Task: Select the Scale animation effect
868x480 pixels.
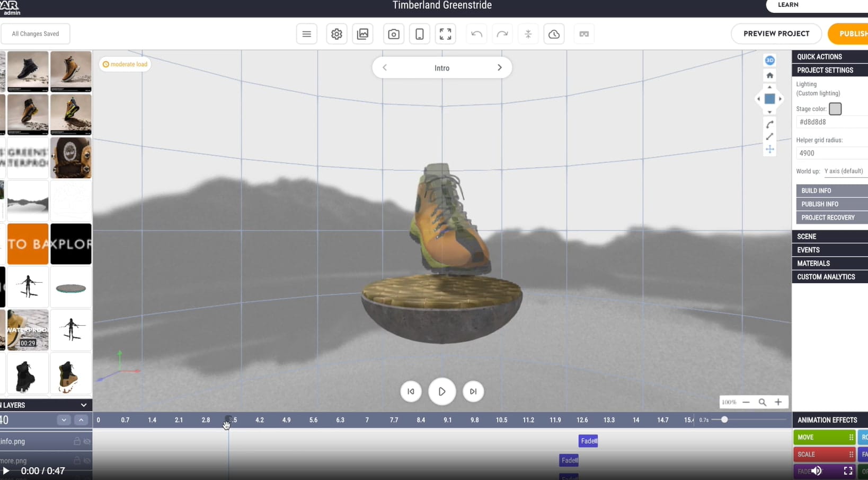Action: coord(824,455)
